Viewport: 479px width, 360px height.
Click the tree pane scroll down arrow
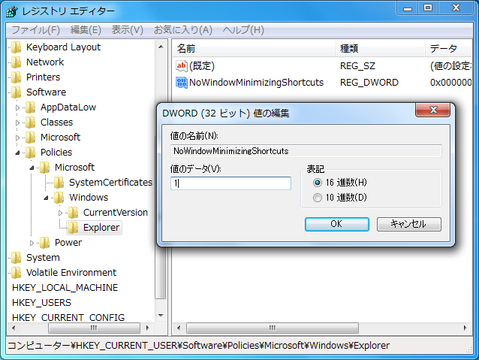(161, 315)
